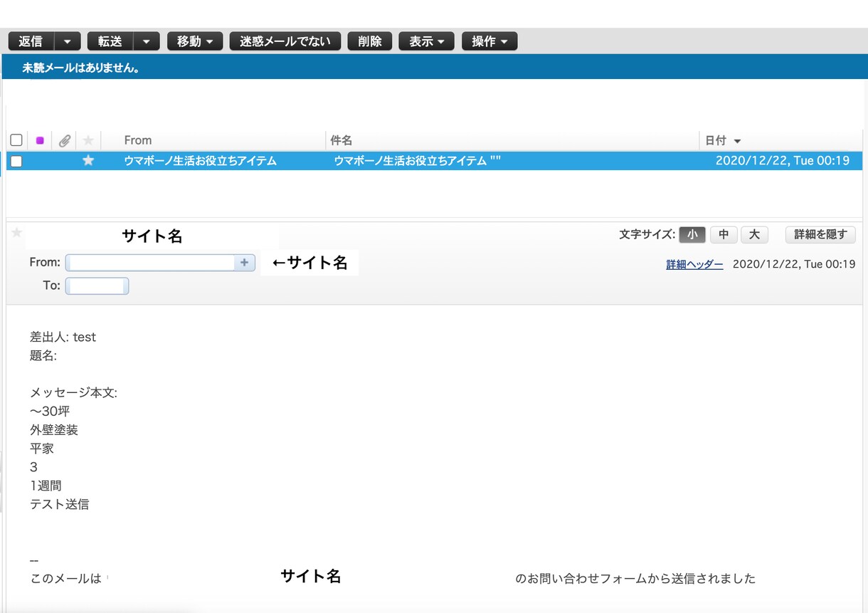Select the body line 1週間
Screen dimensions: 868x613
[46, 486]
